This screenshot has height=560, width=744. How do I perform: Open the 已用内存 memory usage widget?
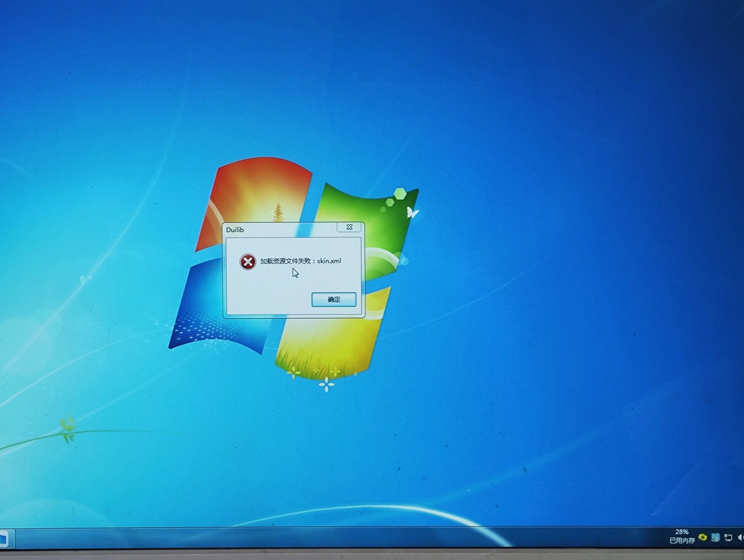pyautogui.click(x=682, y=541)
